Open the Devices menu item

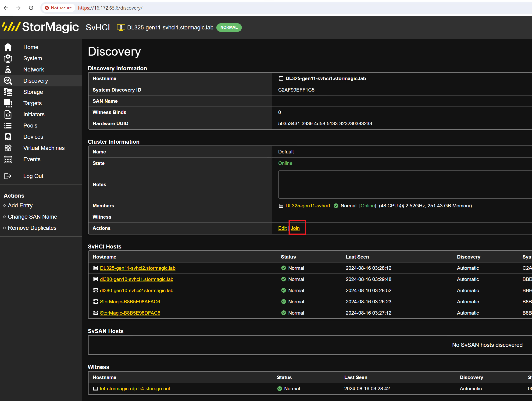pyautogui.click(x=33, y=137)
